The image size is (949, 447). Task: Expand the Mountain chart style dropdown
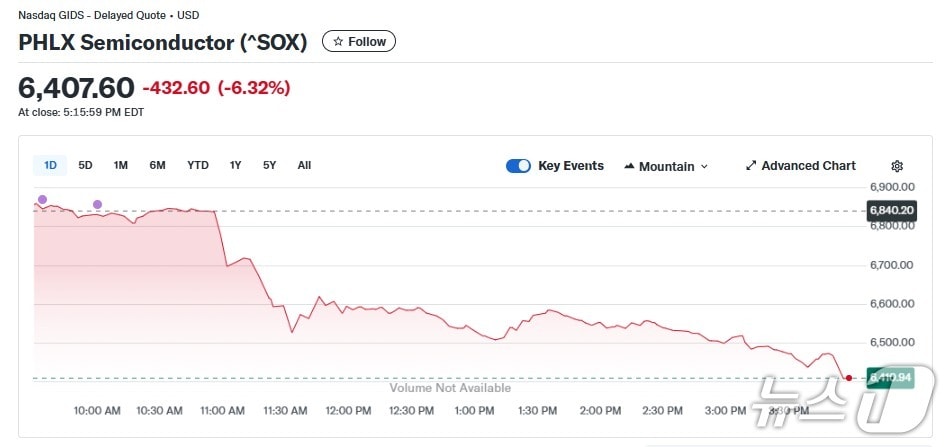click(704, 166)
